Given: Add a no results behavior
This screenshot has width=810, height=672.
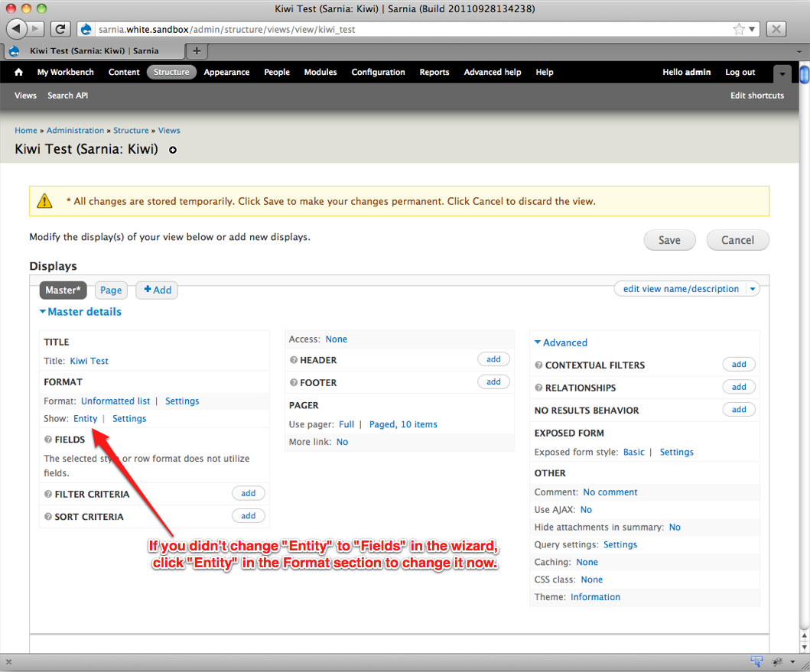Looking at the screenshot, I should pyautogui.click(x=739, y=410).
